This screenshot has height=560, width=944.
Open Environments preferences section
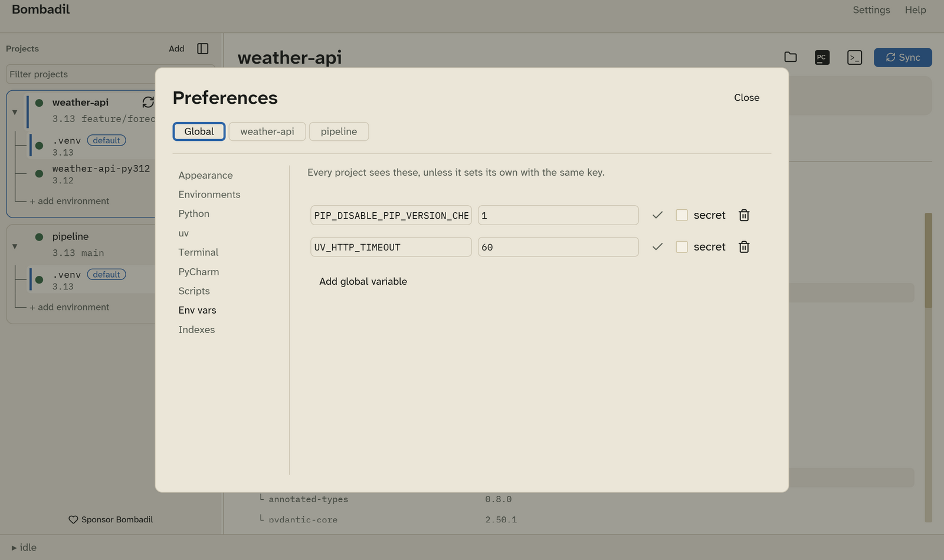209,195
